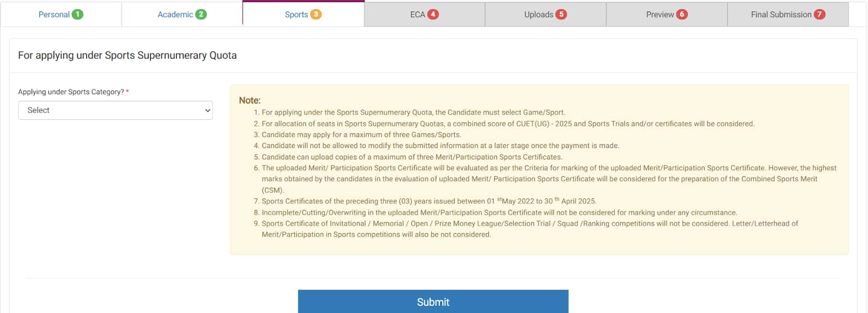Click the red step 5 badge
This screenshot has width=868, height=313.
[x=561, y=15]
